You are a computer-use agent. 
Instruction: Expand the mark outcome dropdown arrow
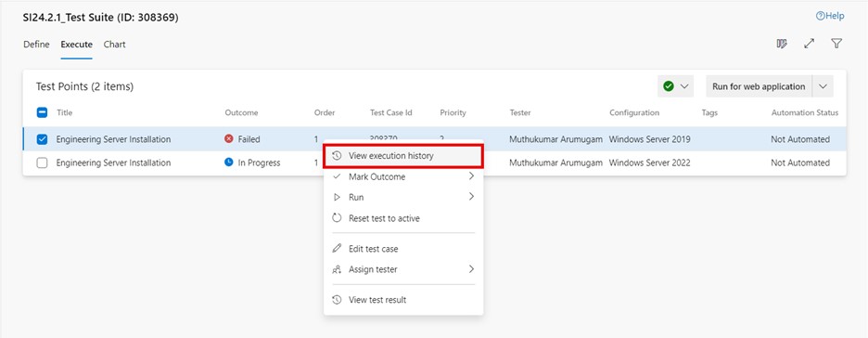point(684,86)
